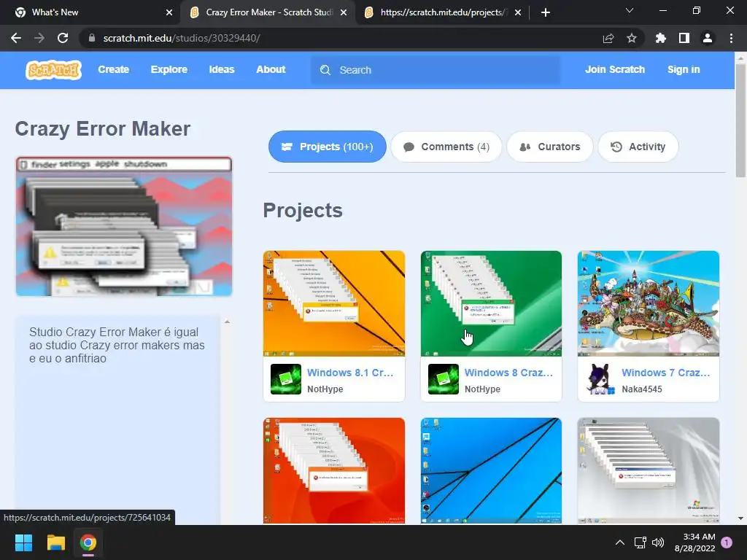Bookmark this page with the star icon
The height and width of the screenshot is (560, 747).
tap(632, 38)
